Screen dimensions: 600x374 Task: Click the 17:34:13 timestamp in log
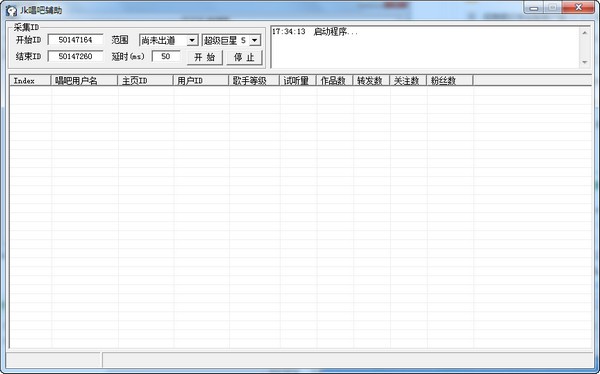coord(289,32)
